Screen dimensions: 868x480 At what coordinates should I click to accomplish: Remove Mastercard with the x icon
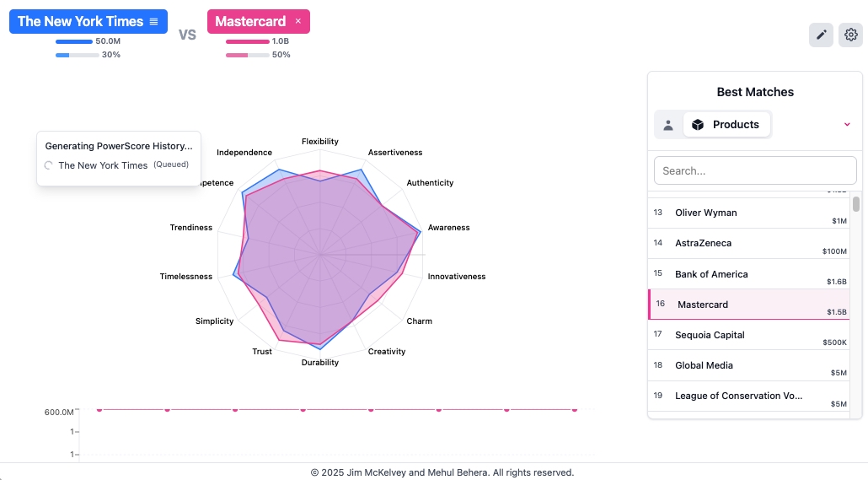pyautogui.click(x=297, y=21)
